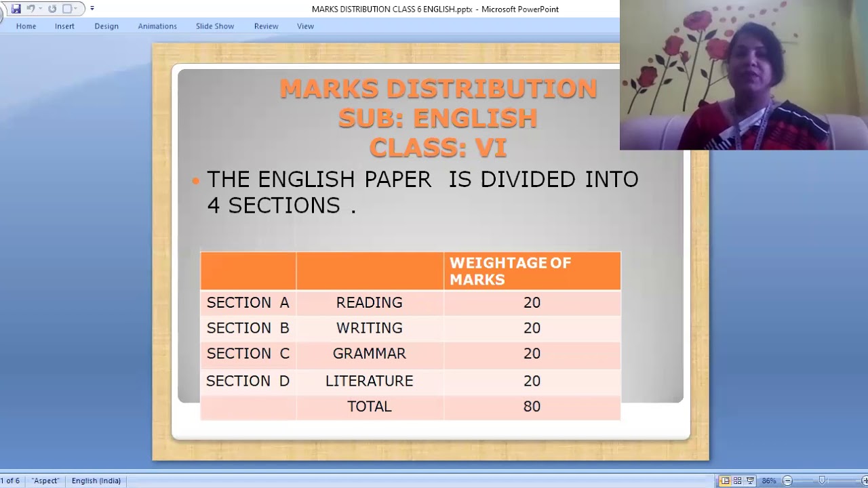Click the marks value 20 in WRITING row
This screenshot has height=488, width=868.
532,328
